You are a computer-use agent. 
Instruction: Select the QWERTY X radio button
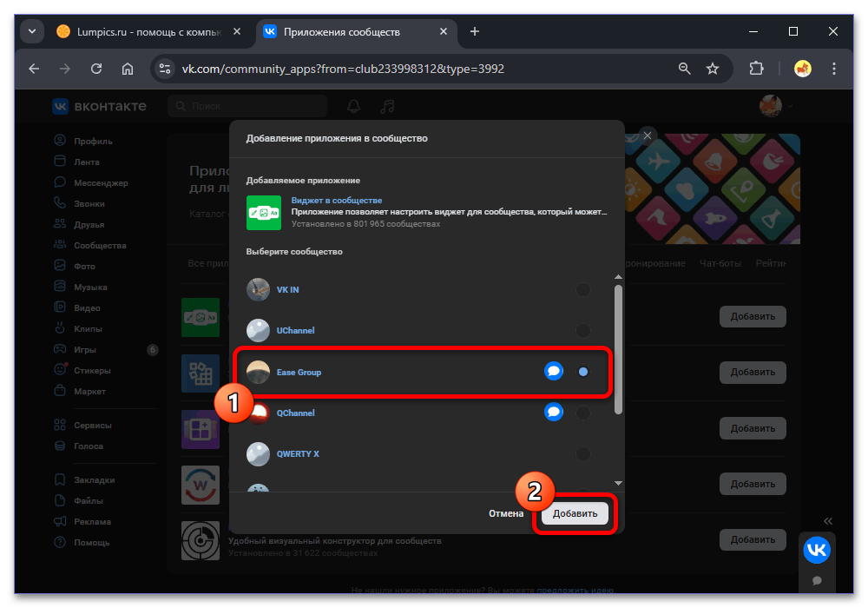point(583,454)
